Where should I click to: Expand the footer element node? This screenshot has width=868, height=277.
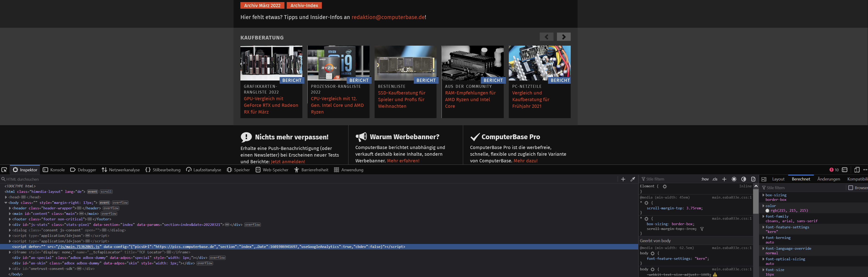(10, 219)
